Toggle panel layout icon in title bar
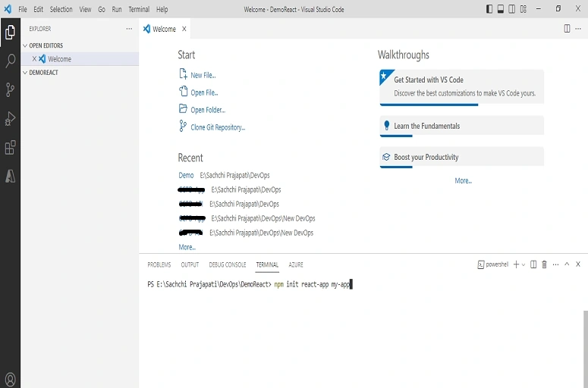Screen dimensions: 588x388 (x=500, y=9)
